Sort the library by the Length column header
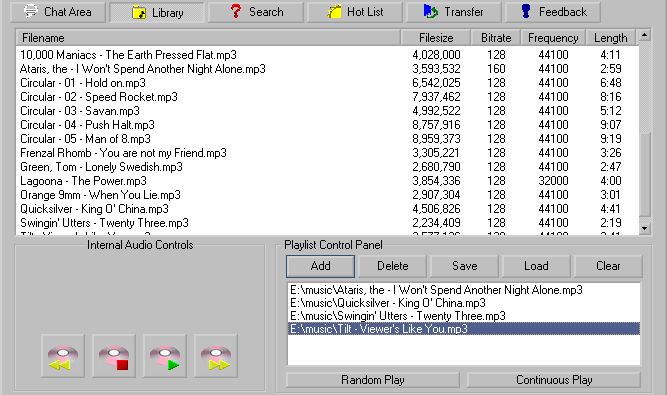Image resolution: width=667 pixels, height=395 pixels. 610,38
